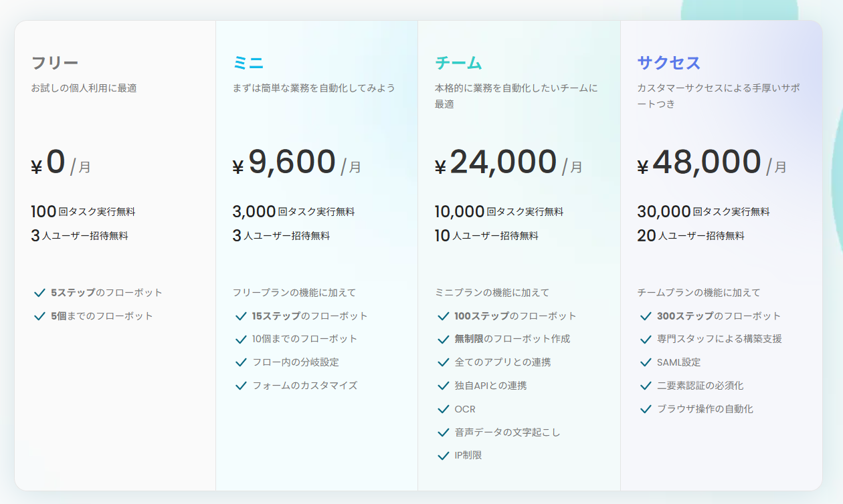Click 二要素認証の必須化 feature text
The height and width of the screenshot is (504, 843).
pyautogui.click(x=700, y=386)
